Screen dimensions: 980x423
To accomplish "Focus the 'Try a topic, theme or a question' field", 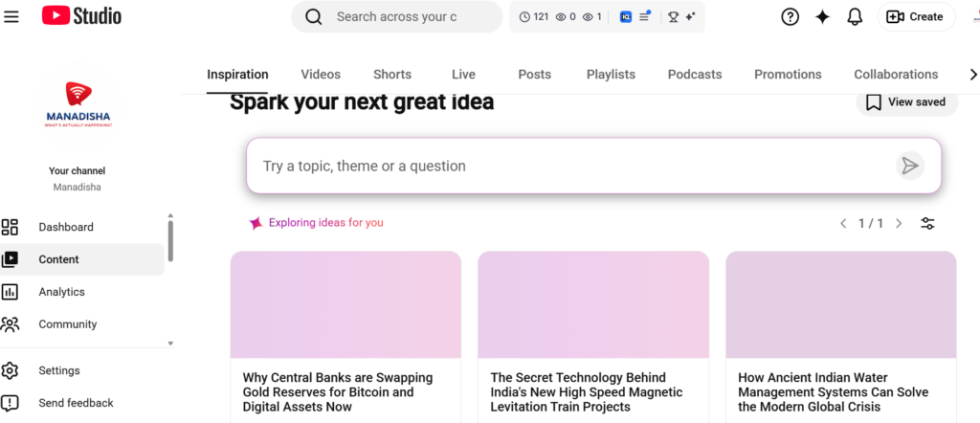I will click(x=593, y=166).
